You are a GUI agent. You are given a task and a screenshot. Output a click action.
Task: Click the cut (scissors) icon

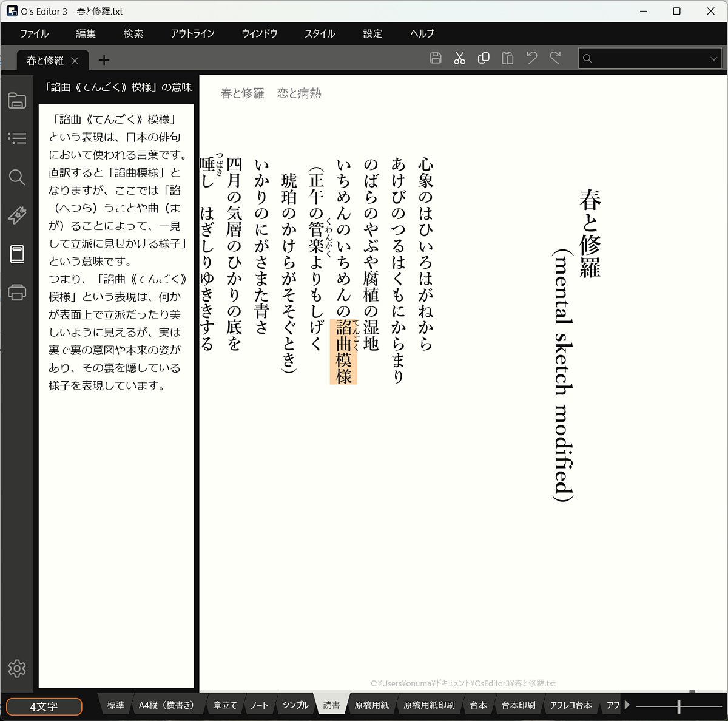point(459,58)
